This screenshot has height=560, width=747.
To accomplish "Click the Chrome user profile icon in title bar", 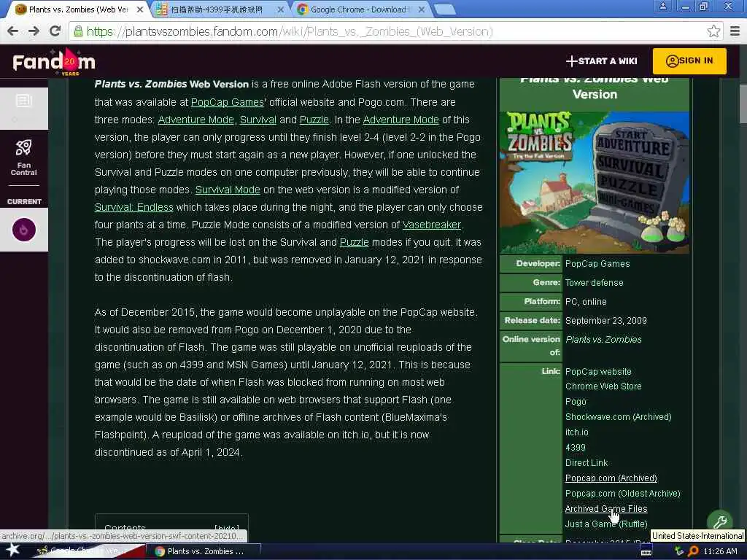I will [x=662, y=6].
